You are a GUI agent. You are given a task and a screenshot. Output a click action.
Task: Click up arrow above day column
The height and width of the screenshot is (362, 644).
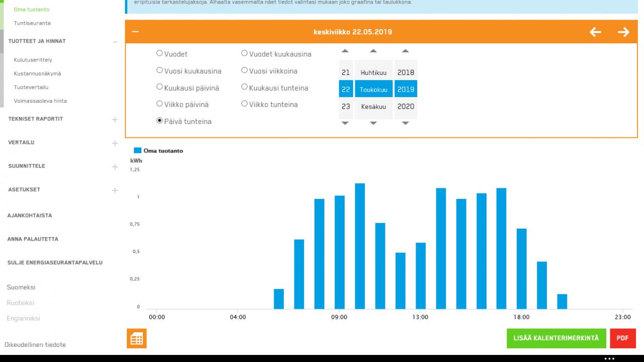[345, 51]
